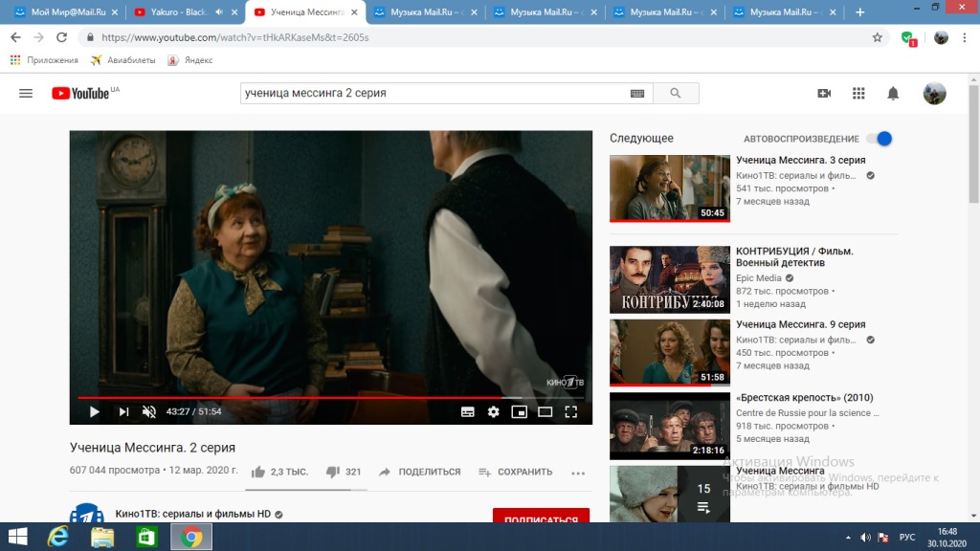View the site security lock info
This screenshot has height=551, width=980.
90,37
